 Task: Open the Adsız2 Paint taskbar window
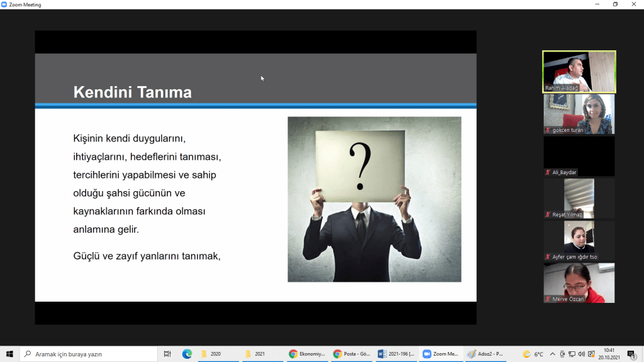pyautogui.click(x=485, y=354)
